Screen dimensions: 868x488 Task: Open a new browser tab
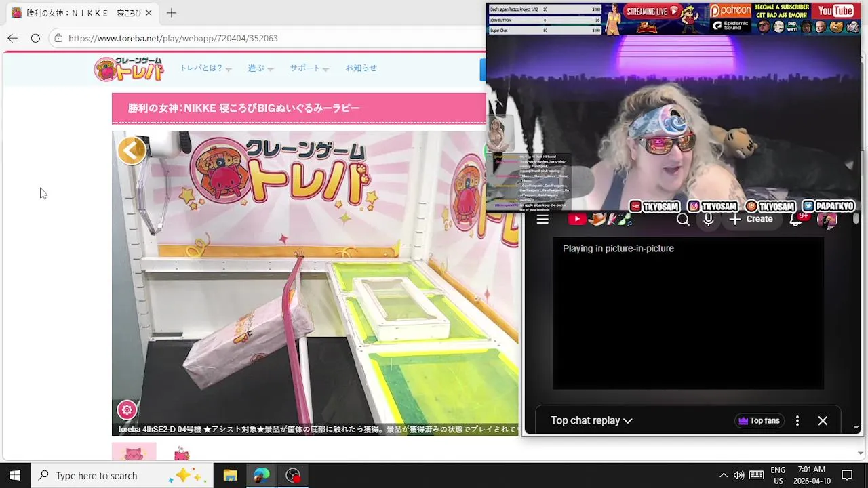[x=172, y=13]
